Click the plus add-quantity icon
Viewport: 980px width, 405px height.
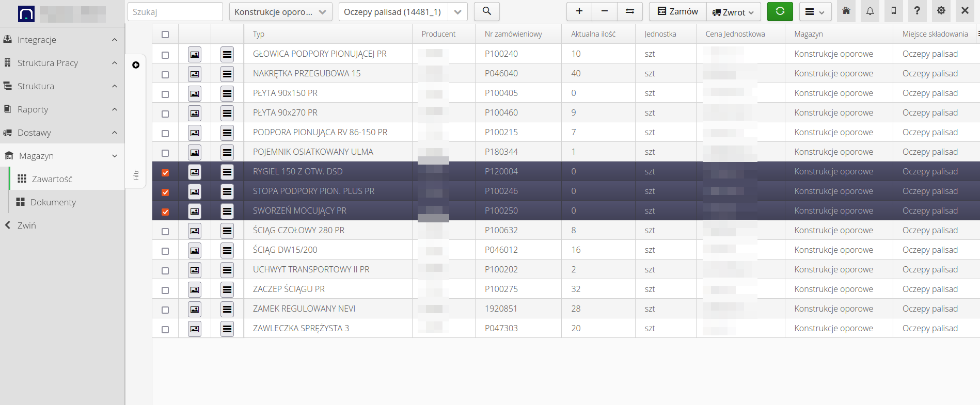(x=579, y=11)
